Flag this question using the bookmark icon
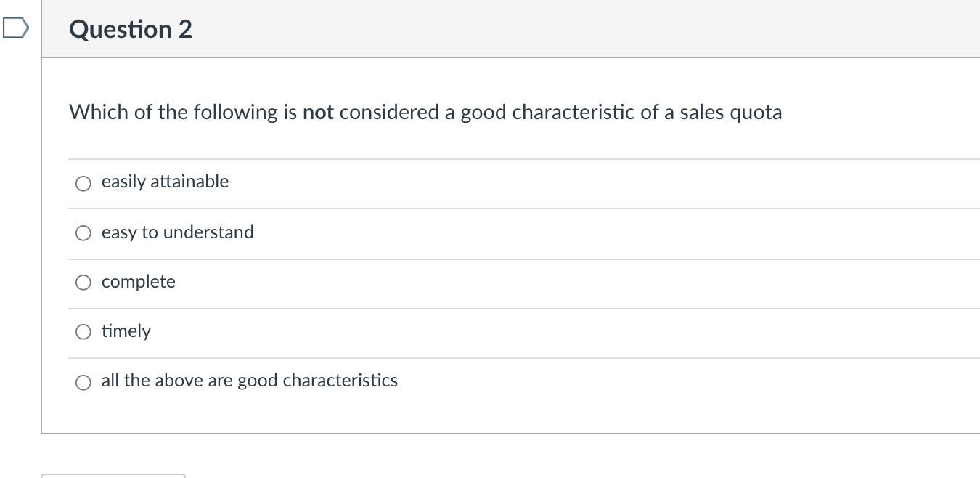The height and width of the screenshot is (478, 980). pos(13,30)
